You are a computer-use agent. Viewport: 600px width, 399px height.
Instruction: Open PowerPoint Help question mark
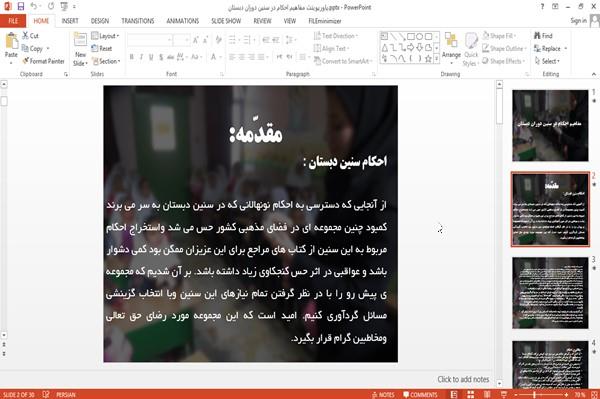[542, 7]
